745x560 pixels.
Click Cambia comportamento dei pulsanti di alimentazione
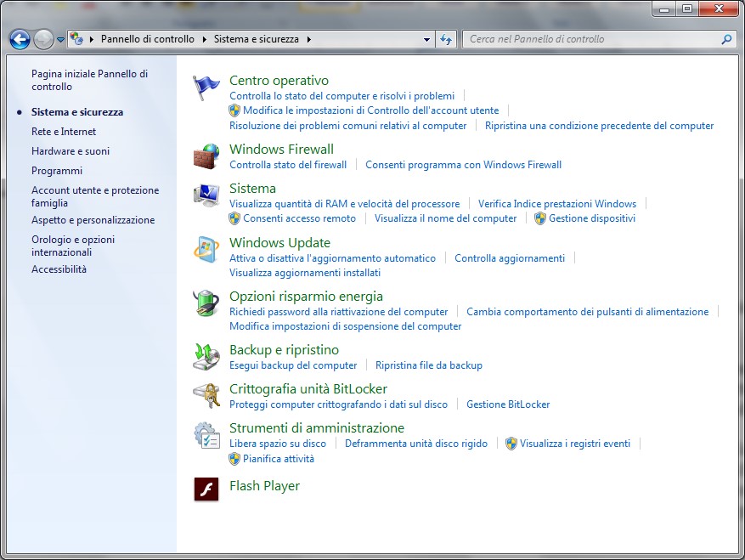point(587,312)
